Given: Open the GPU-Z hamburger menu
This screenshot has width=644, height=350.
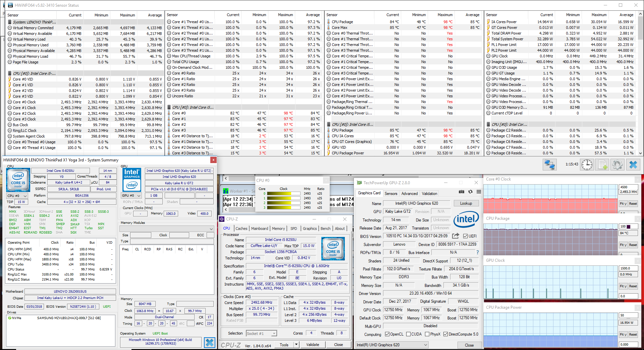Looking at the screenshot, I should pos(479,192).
